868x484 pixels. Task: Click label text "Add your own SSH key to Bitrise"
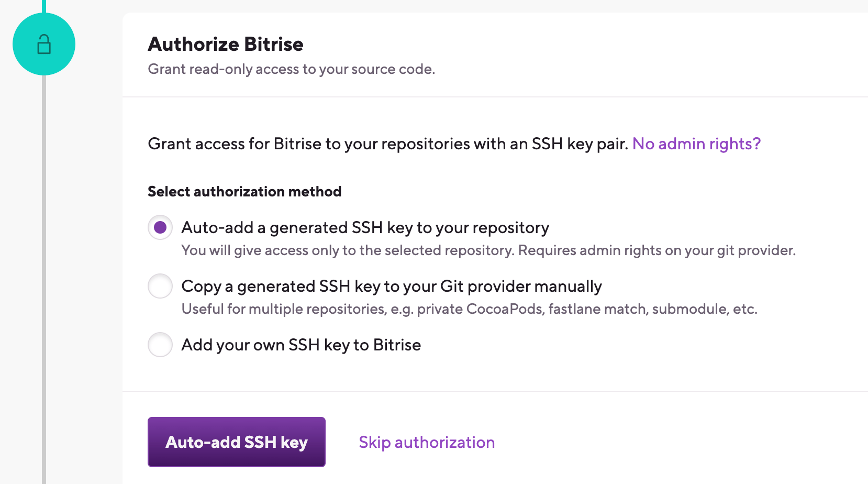[x=301, y=345]
